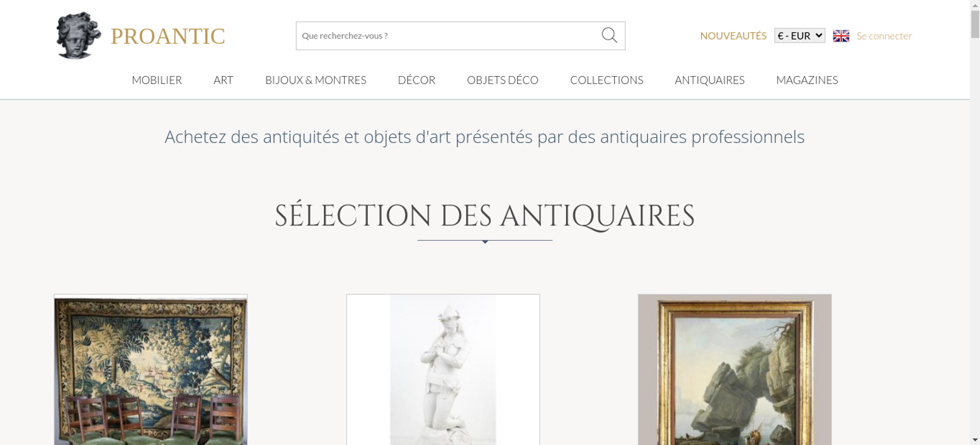980x445 pixels.
Task: Click the PROANTIC brand name text
Action: [x=168, y=36]
